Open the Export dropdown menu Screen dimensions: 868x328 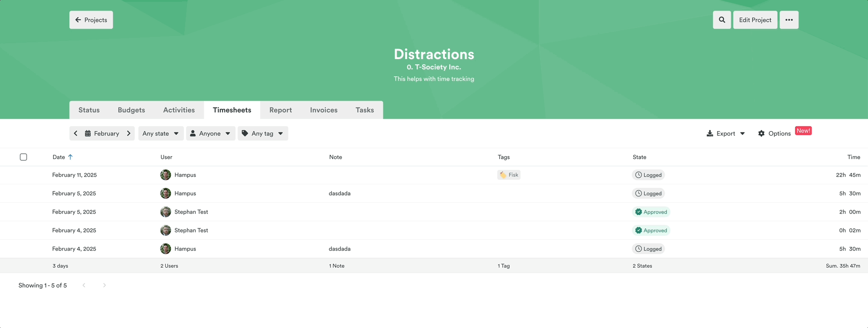(725, 133)
